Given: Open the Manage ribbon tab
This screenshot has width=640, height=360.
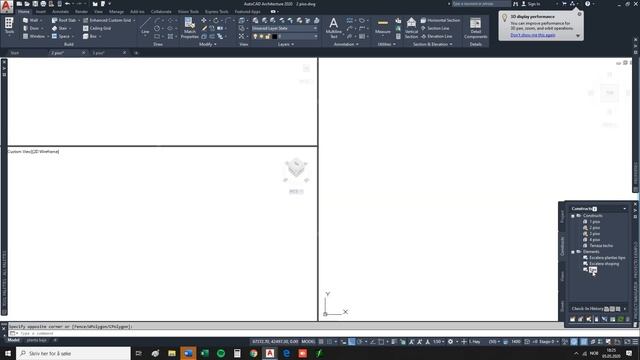Looking at the screenshot, I should [116, 12].
